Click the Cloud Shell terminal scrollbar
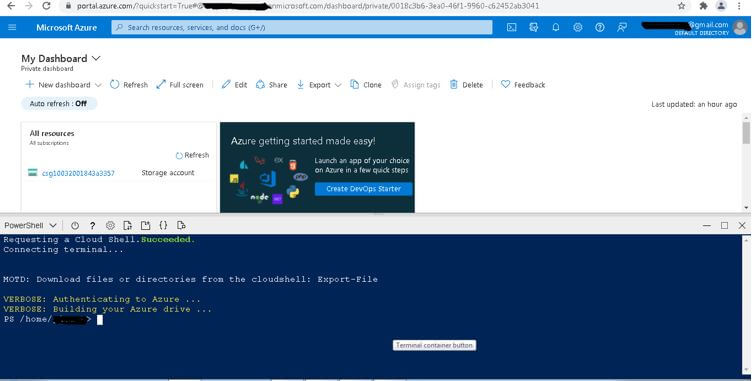This screenshot has height=381, width=756. pyautogui.click(x=747, y=304)
